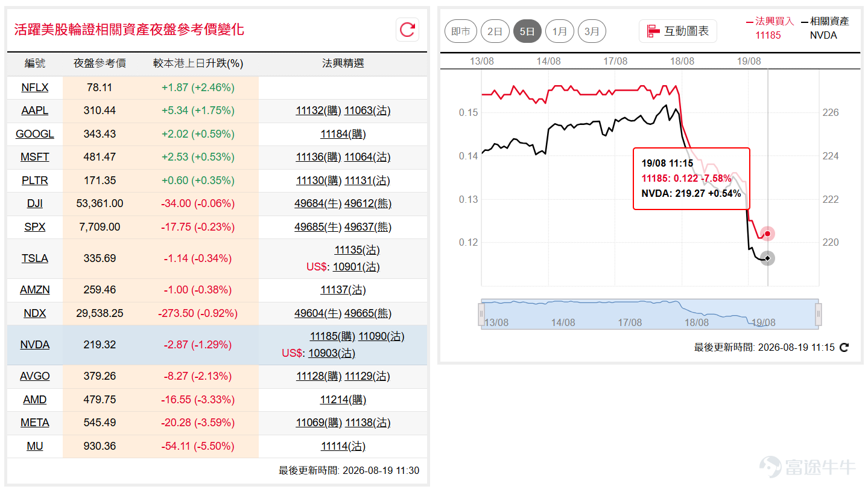Open the NVDA ticker link

(x=35, y=345)
